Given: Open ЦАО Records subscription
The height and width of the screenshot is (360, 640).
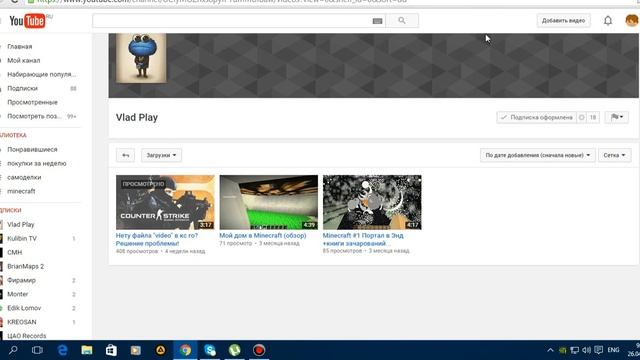Looking at the screenshot, I should (x=27, y=336).
